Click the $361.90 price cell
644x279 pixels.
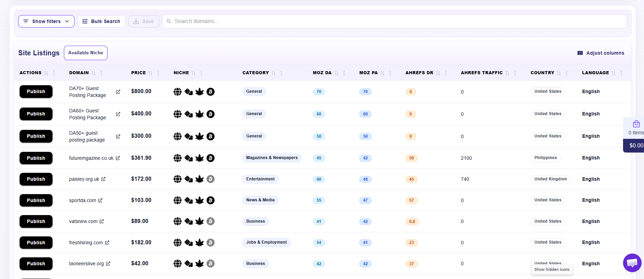pos(141,158)
